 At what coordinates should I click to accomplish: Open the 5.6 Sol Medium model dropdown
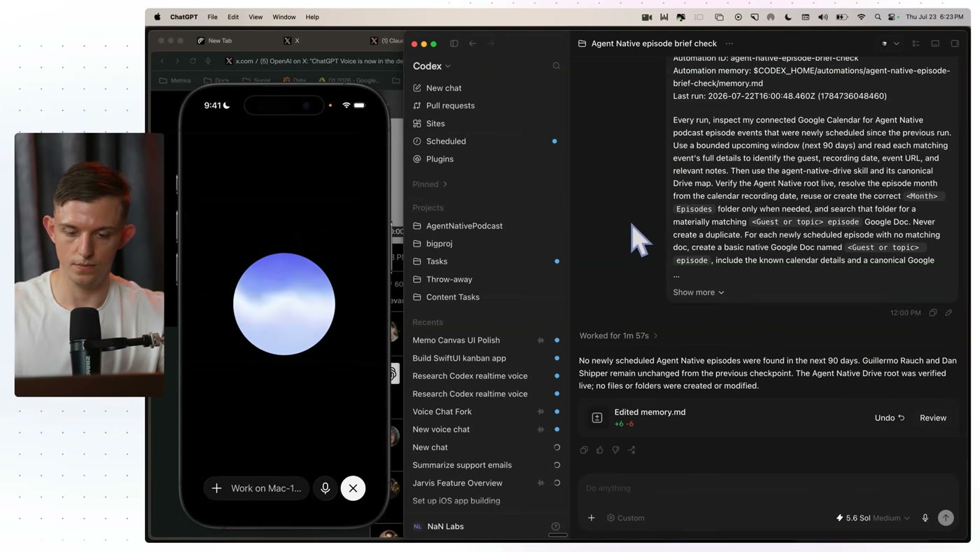(x=873, y=518)
